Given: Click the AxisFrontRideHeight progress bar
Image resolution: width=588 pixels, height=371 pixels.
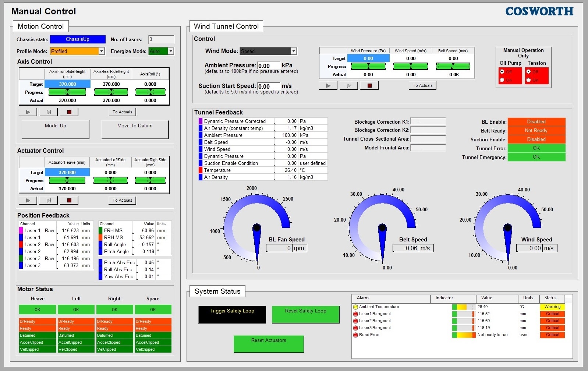Looking at the screenshot, I should click(67, 92).
